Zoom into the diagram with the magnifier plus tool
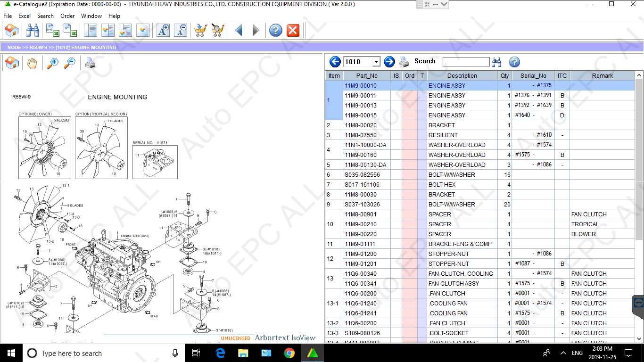644x362 pixels. tap(53, 62)
